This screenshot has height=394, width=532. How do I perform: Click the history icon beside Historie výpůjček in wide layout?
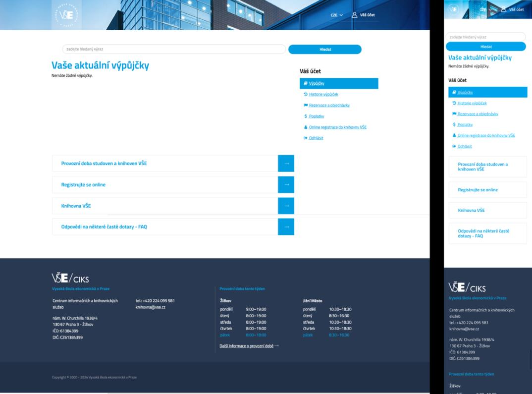tap(305, 94)
